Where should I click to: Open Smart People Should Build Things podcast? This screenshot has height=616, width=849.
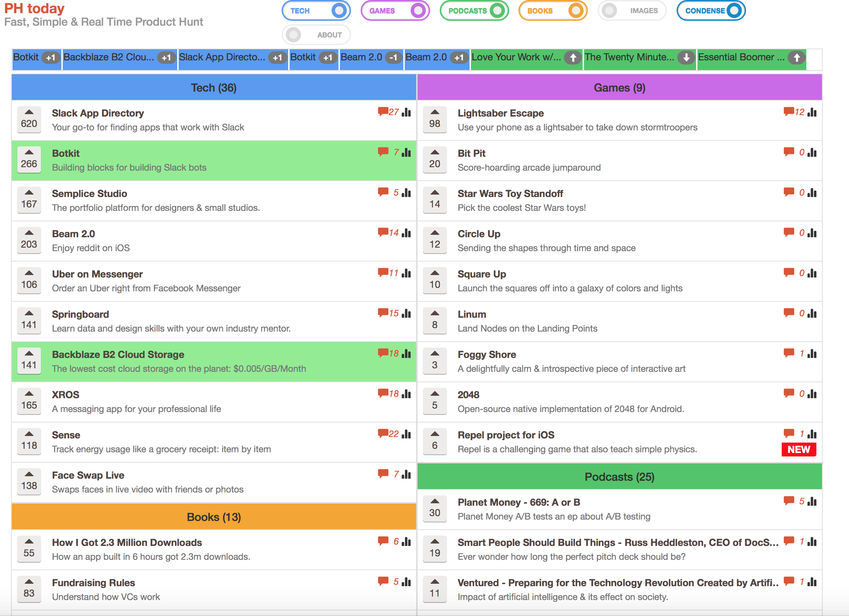618,542
